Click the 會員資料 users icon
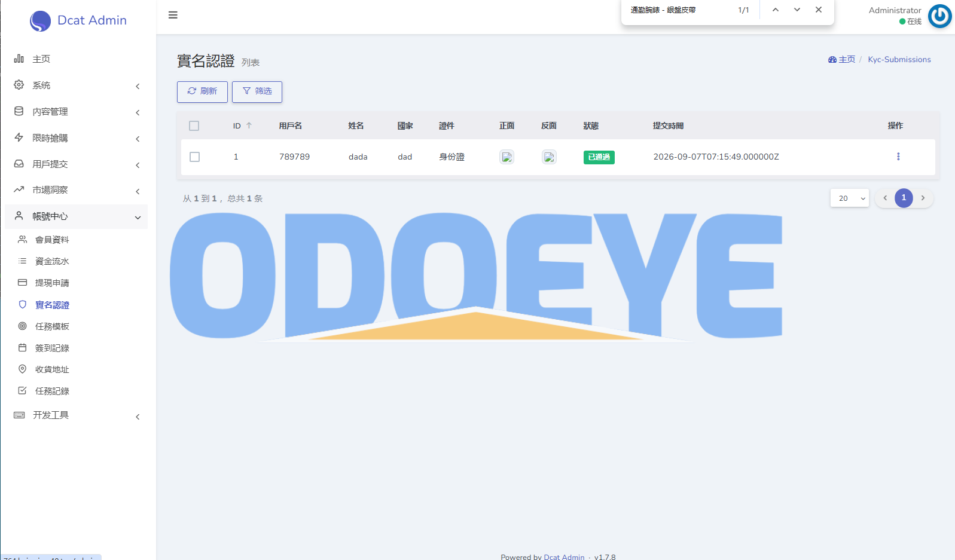 click(x=22, y=239)
